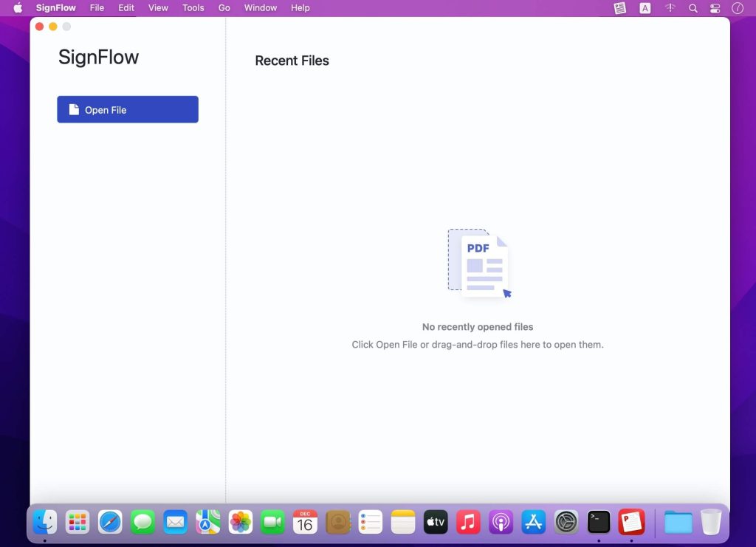The width and height of the screenshot is (756, 547).
Task: Open Control Center in the menu bar
Action: pyautogui.click(x=713, y=8)
